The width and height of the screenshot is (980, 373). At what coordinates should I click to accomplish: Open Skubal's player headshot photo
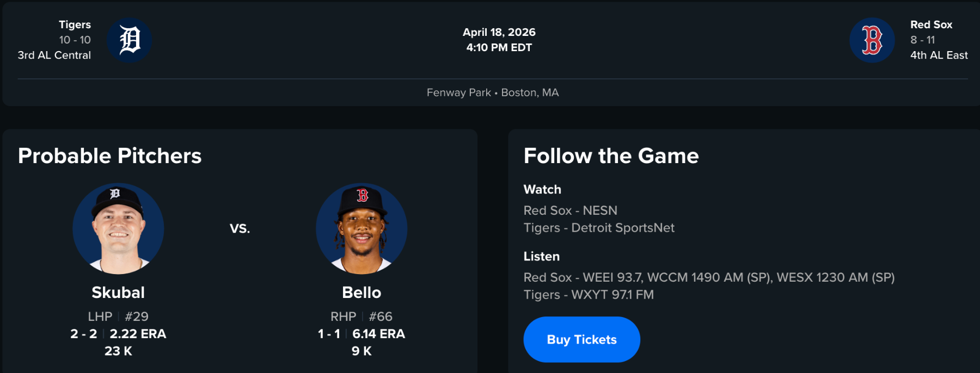tap(118, 228)
